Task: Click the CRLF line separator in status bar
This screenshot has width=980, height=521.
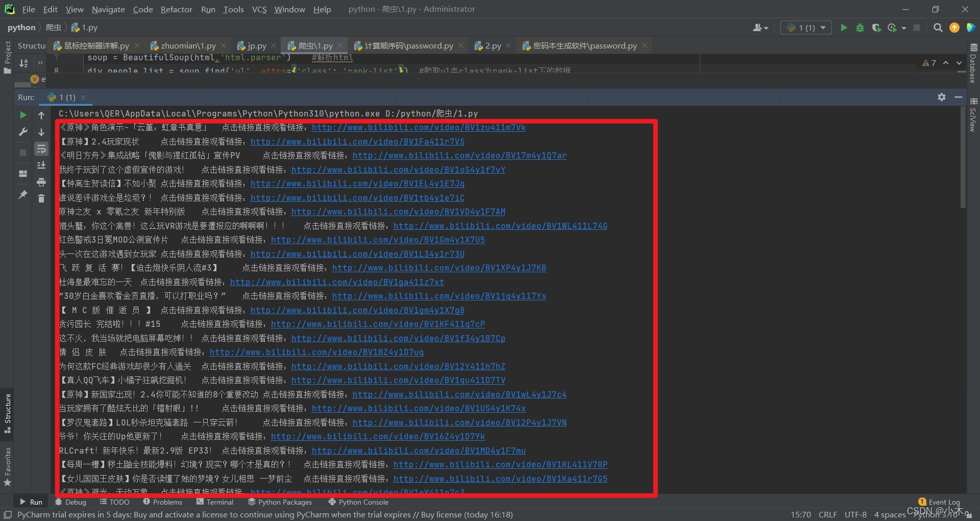Action: pos(827,514)
